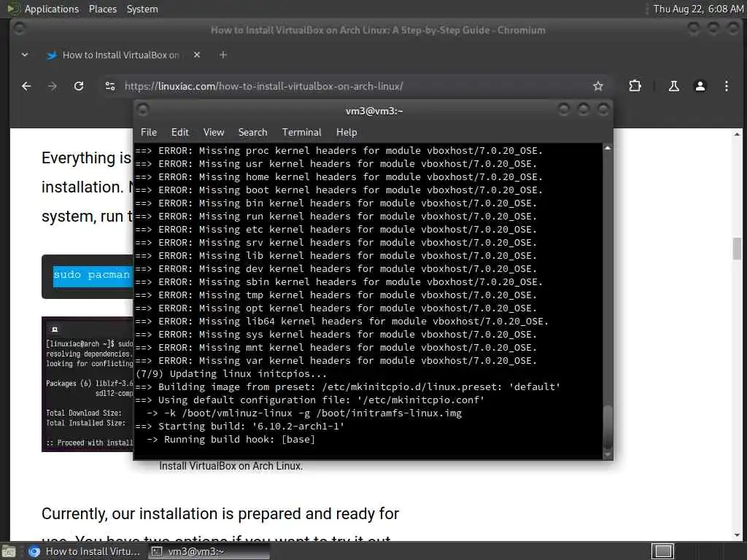Close the VirtualBox guide tab

197,55
